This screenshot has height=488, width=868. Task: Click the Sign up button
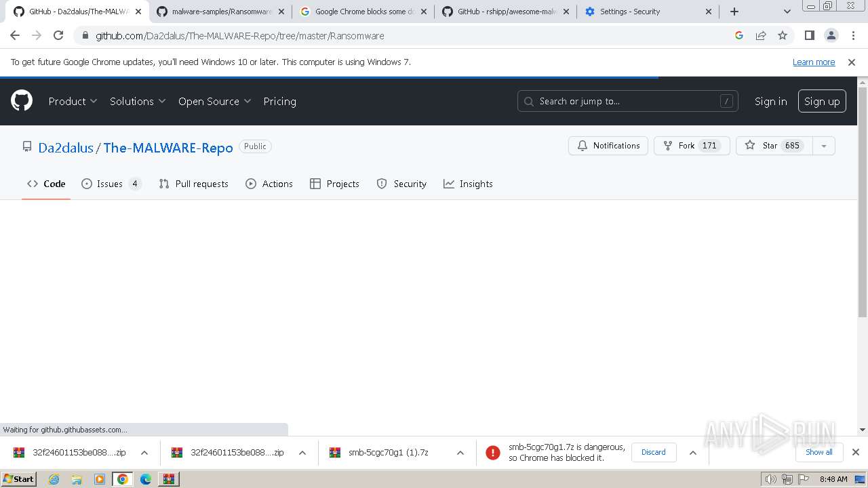pos(822,101)
